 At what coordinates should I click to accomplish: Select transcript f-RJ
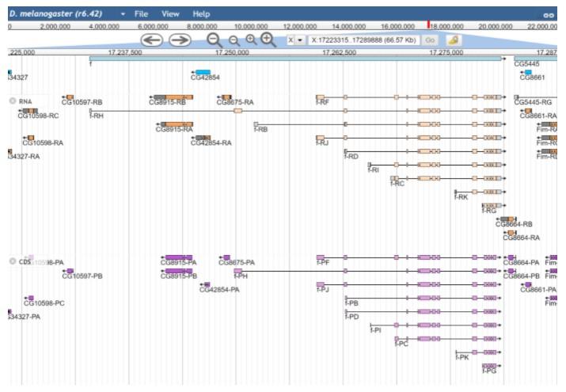(x=409, y=138)
